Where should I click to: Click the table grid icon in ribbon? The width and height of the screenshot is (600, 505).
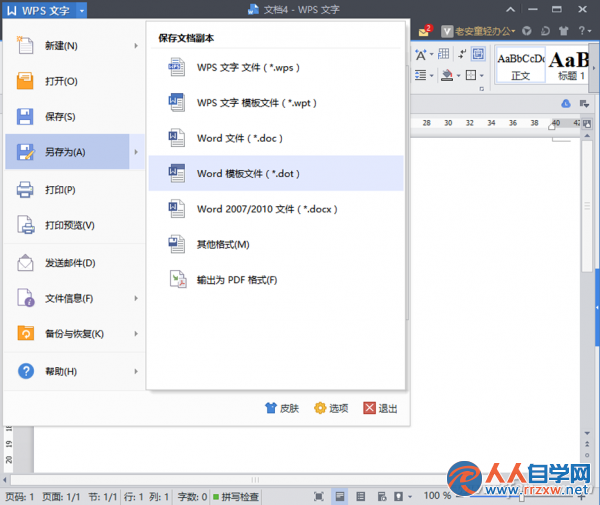[443, 54]
